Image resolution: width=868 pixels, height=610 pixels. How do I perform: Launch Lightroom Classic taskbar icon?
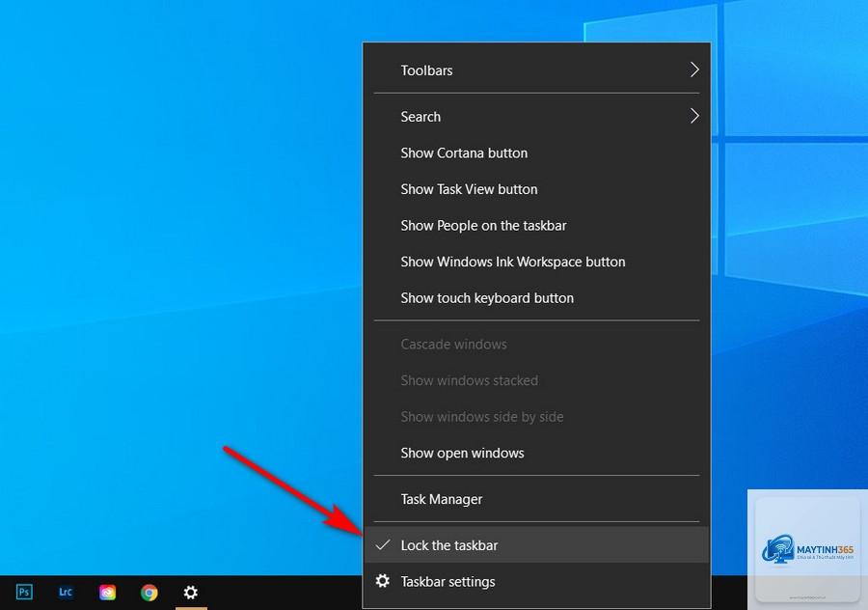coord(66,593)
